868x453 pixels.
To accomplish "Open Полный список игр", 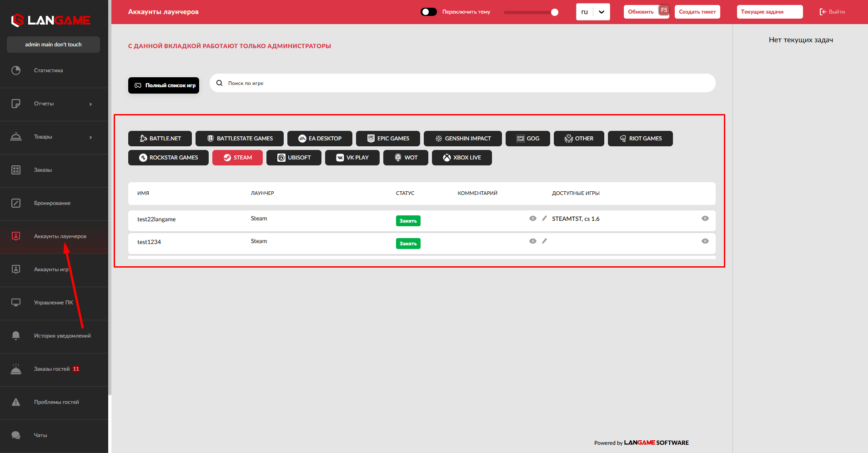I will [164, 85].
